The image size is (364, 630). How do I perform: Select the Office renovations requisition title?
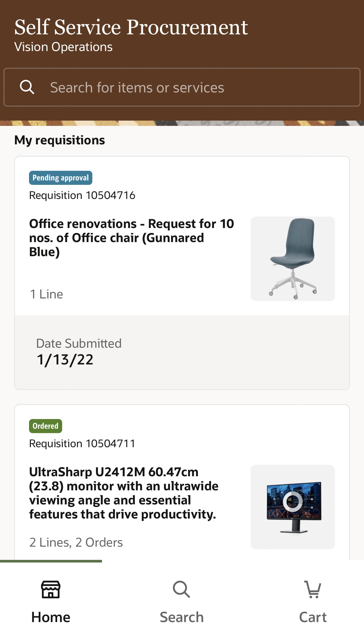coord(131,238)
